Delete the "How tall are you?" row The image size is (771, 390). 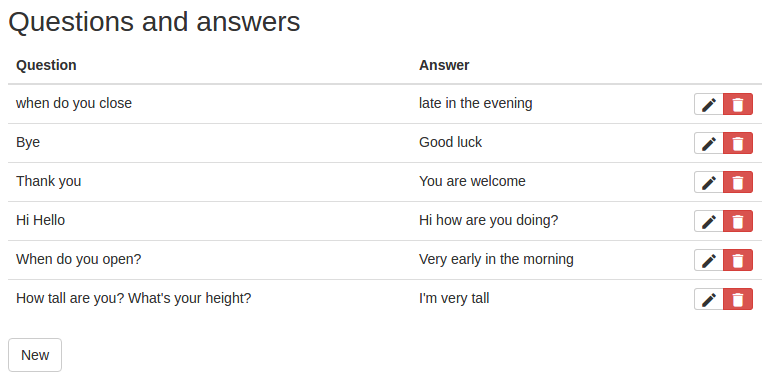click(x=738, y=299)
